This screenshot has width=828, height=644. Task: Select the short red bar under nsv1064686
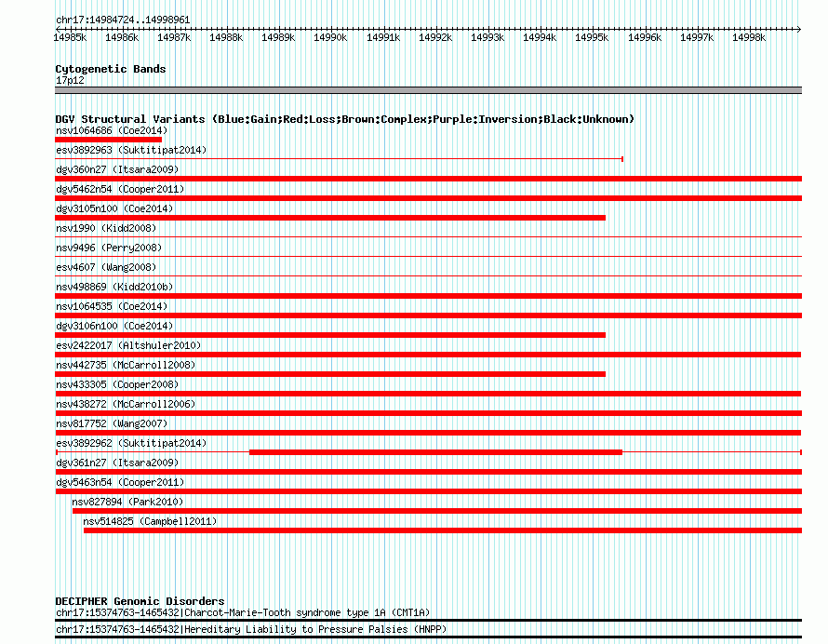click(x=108, y=140)
